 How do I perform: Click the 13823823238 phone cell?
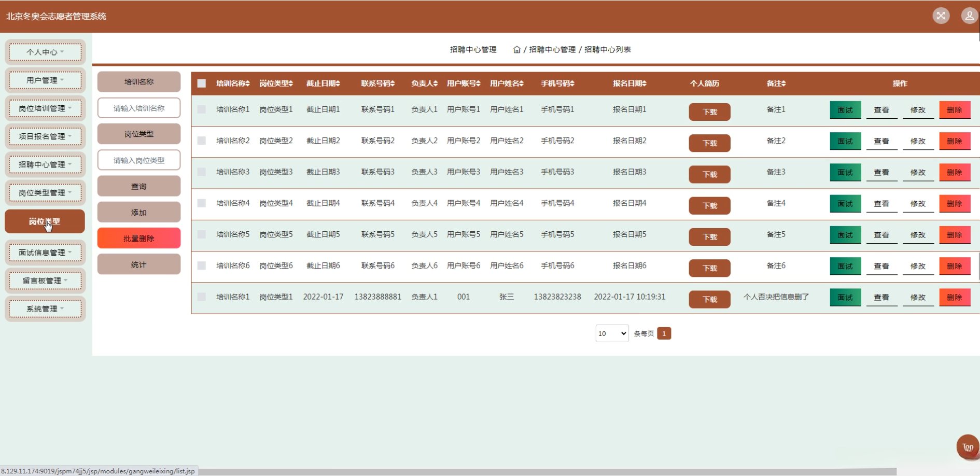coord(557,297)
